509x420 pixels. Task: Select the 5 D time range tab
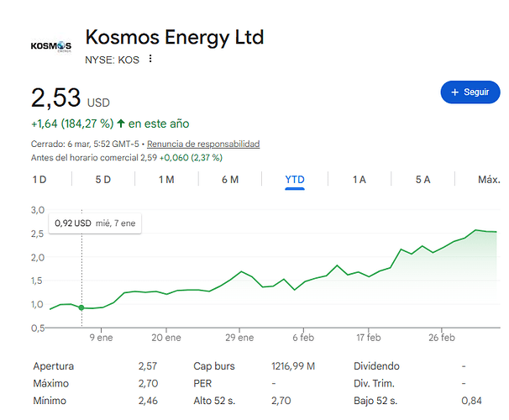[x=102, y=180]
